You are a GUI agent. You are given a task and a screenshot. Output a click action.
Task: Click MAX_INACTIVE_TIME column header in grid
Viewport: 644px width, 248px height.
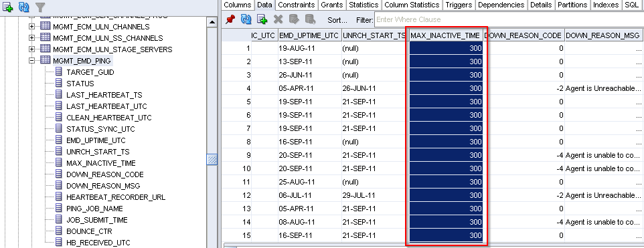click(x=445, y=35)
